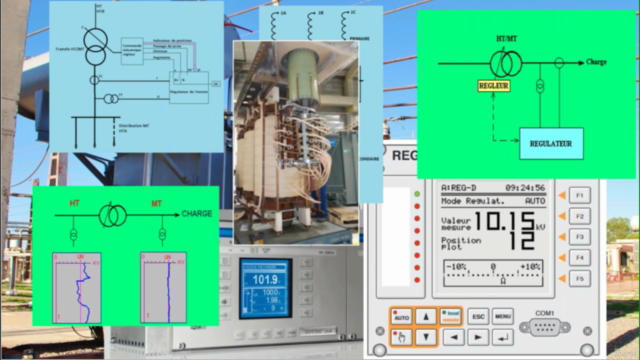Click the bottom red status LED
This screenshot has width=640, height=360.
(417, 280)
